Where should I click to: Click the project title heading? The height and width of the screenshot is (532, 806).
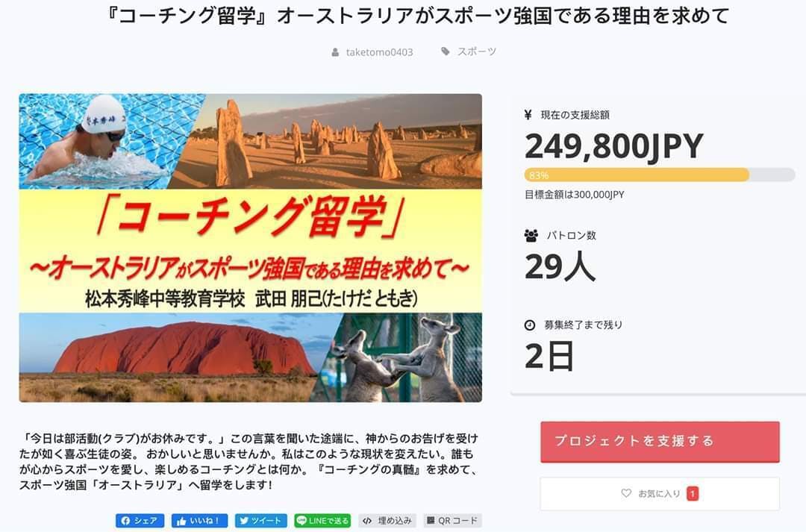(x=403, y=16)
